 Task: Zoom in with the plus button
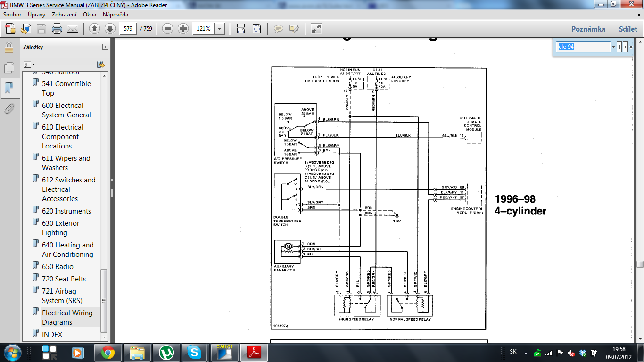click(x=183, y=29)
